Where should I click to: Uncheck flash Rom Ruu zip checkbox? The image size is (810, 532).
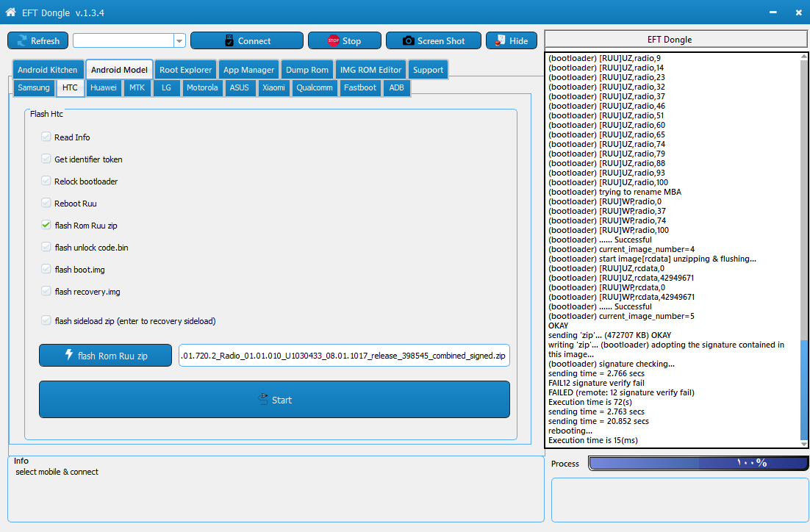click(x=46, y=225)
